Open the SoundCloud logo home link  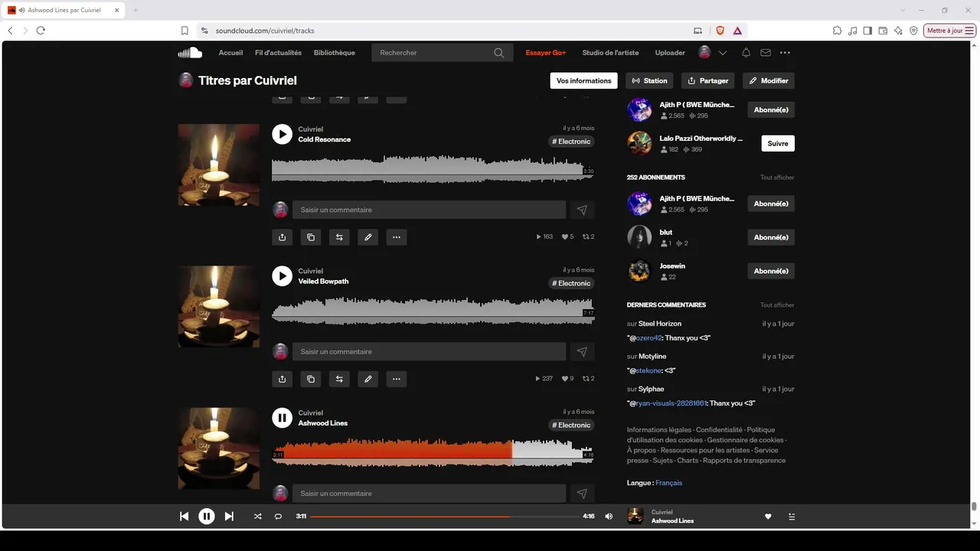(x=190, y=53)
